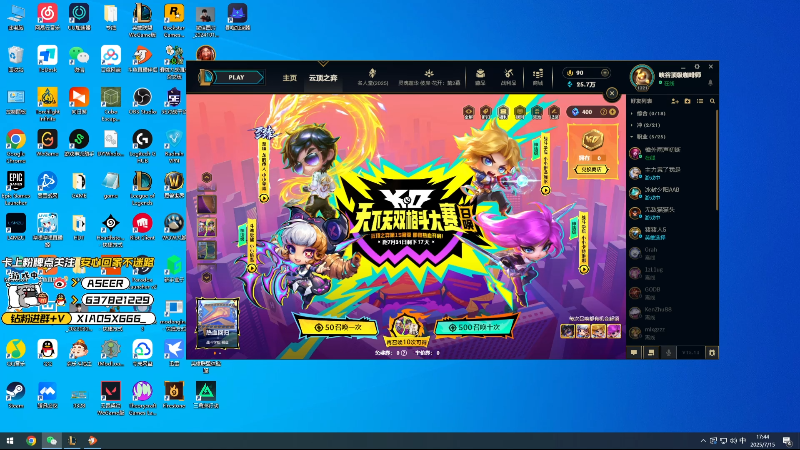Open the Riot Client desktop shortcut
The height and width of the screenshot is (450, 800).
142,227
